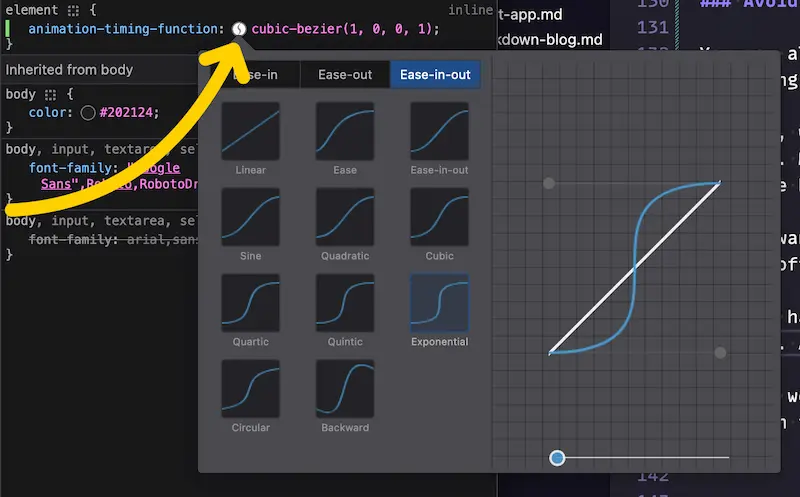
Task: Click the inline source label
Action: point(470,10)
